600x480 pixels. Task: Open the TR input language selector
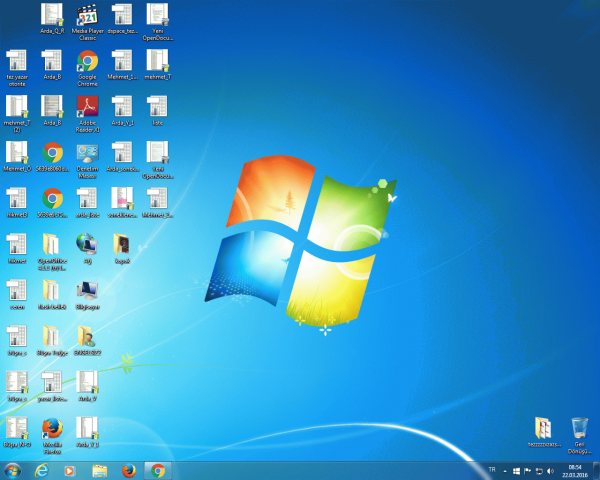click(490, 470)
